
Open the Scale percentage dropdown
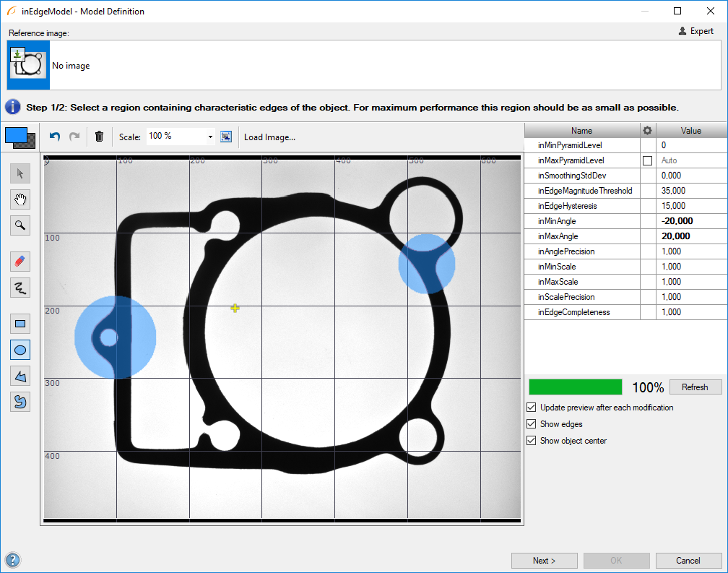pos(210,137)
